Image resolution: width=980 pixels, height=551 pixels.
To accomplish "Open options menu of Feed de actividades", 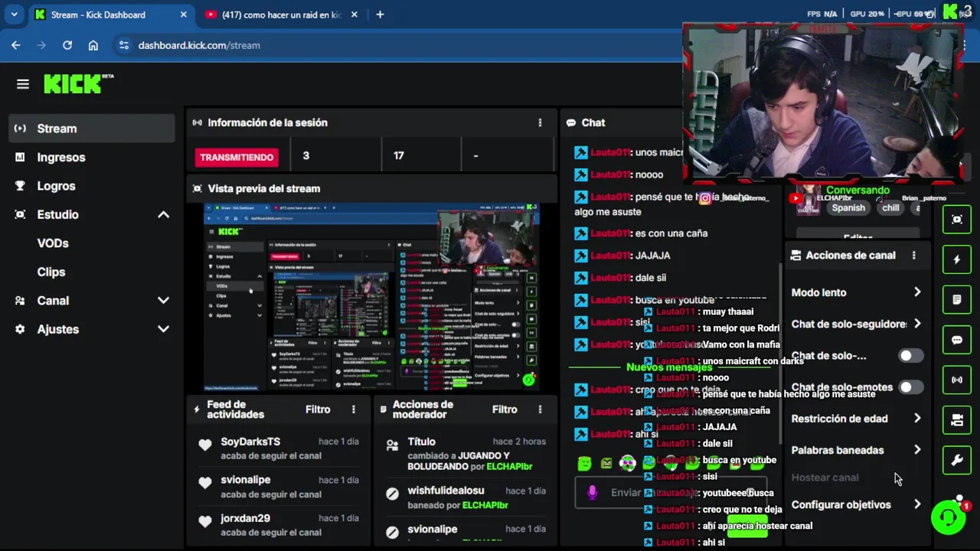I will pos(353,409).
